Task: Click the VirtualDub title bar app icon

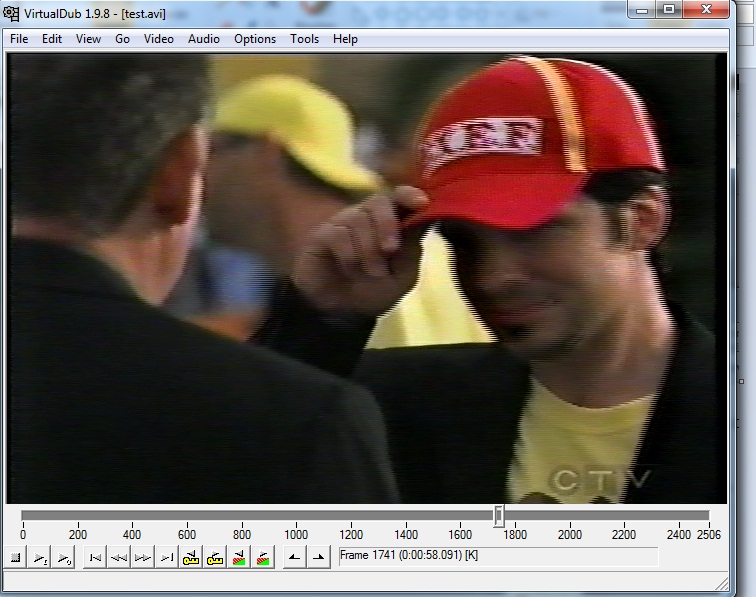Action: coord(12,13)
